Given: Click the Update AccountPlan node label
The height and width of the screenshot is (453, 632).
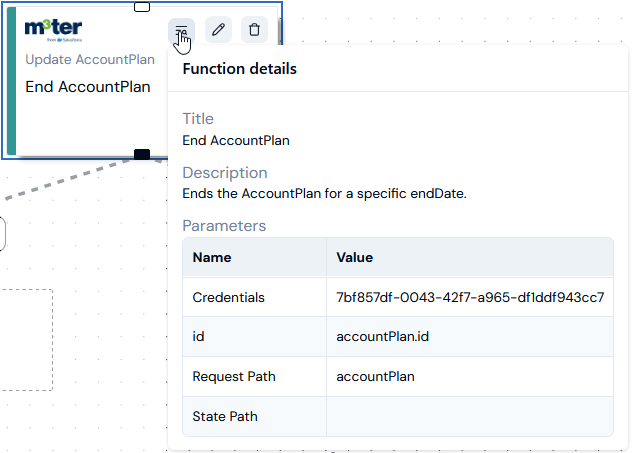Looking at the screenshot, I should [x=90, y=60].
